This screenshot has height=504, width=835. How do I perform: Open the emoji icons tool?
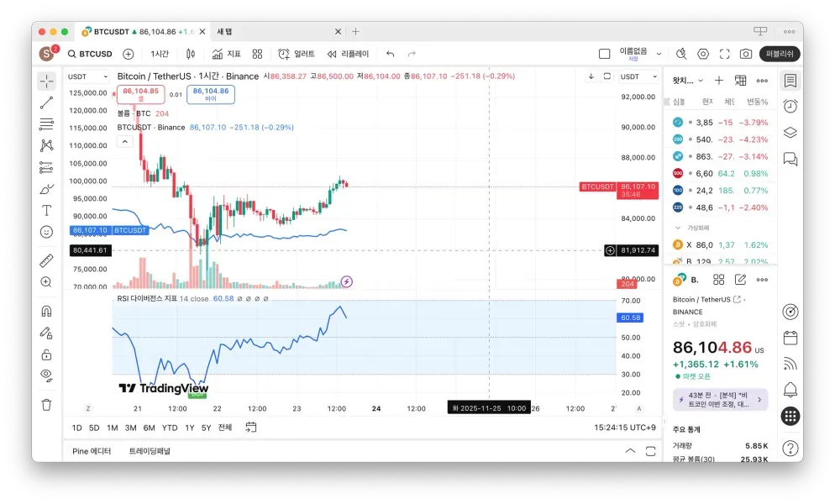pyautogui.click(x=47, y=232)
